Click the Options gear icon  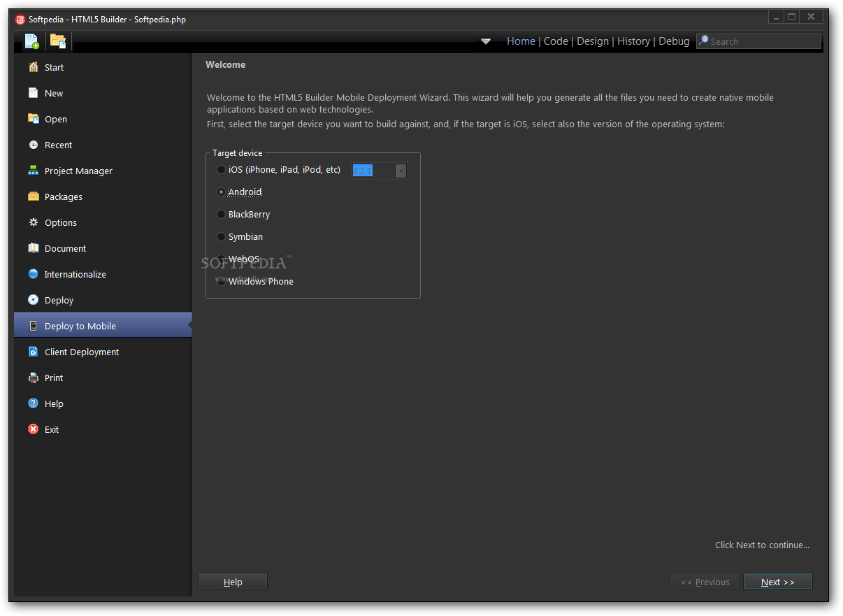(x=33, y=222)
